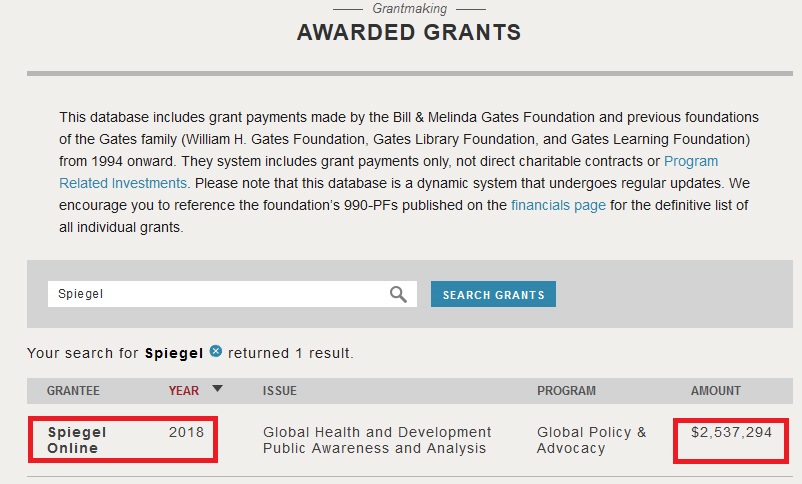Sort by the Program column header
The image size is (802, 484).
click(566, 391)
